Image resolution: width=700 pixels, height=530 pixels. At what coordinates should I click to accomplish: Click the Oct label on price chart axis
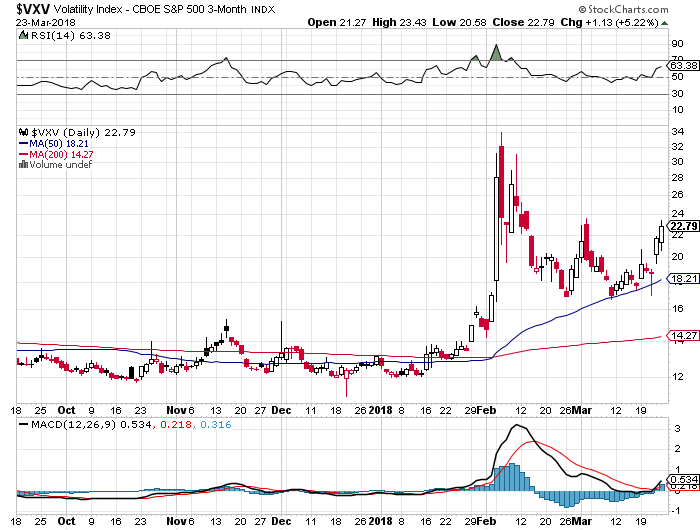click(x=67, y=410)
